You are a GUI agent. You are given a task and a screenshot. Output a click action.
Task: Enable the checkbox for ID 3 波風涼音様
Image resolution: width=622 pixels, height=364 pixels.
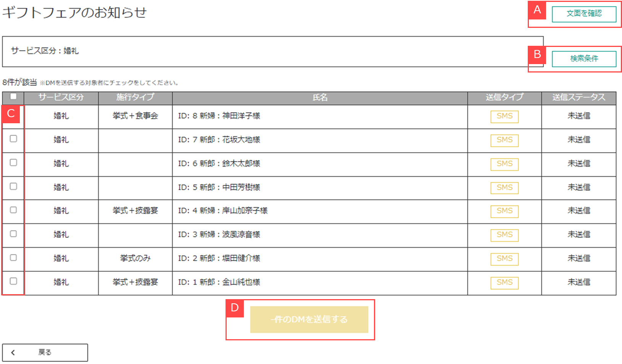(13, 234)
